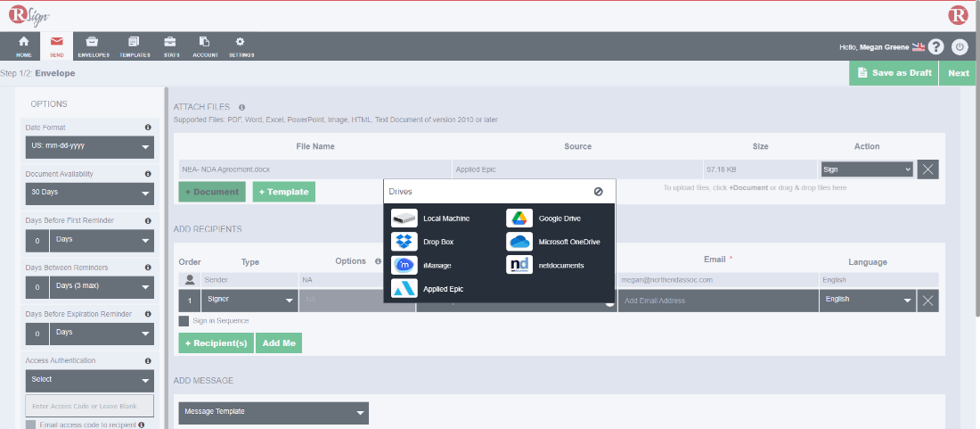Open the Home navigation icon
The height and width of the screenshot is (429, 980).
coord(24,47)
